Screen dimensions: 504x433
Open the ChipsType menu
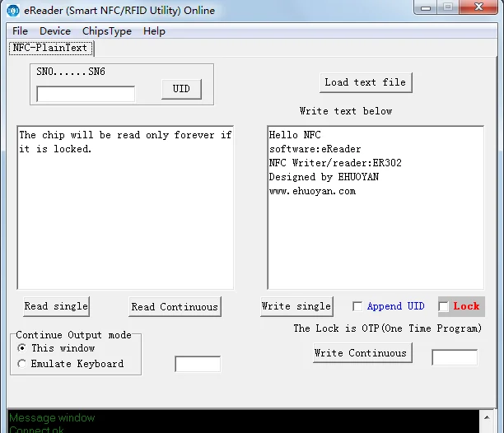click(107, 31)
